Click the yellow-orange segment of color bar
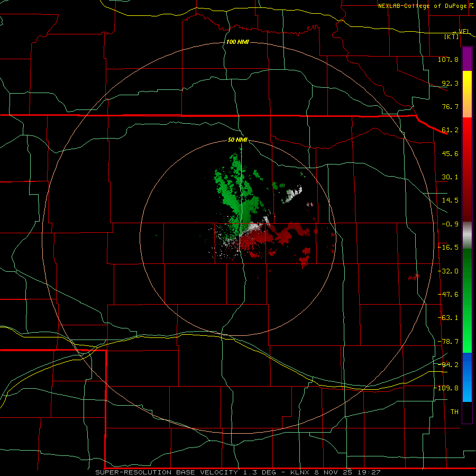 coord(467,94)
